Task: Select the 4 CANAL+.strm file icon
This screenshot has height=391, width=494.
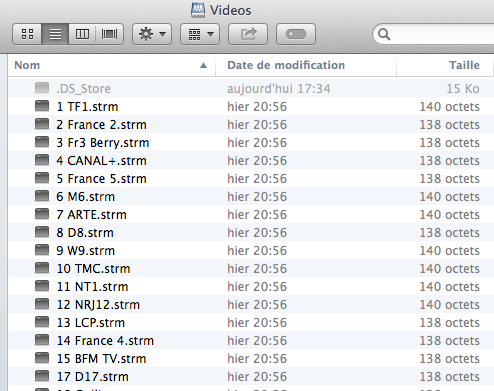Action: 42,160
